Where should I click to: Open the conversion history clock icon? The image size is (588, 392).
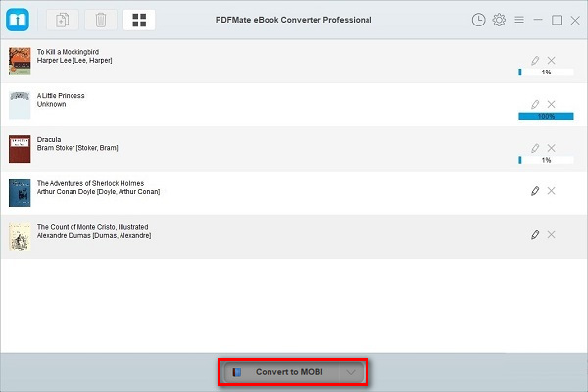(478, 20)
